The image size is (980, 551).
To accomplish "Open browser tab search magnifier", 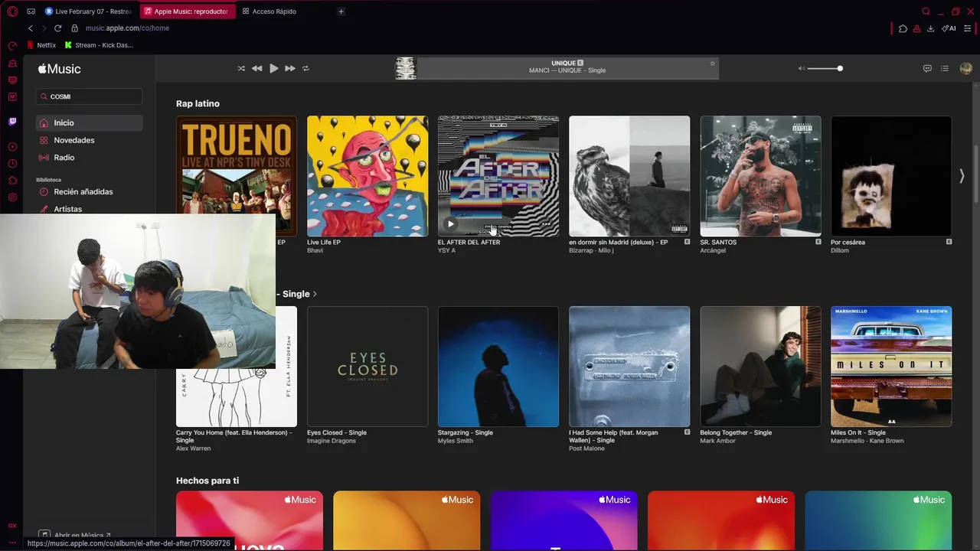I will click(x=926, y=11).
